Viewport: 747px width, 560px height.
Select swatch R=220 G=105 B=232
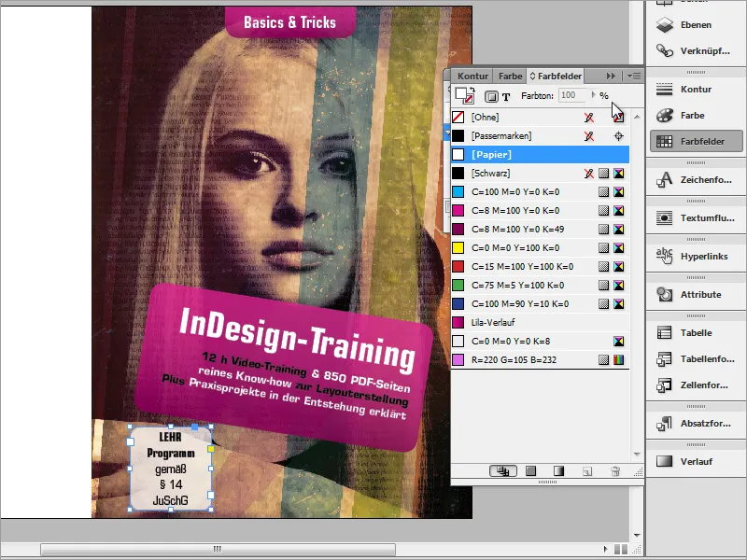coord(540,360)
